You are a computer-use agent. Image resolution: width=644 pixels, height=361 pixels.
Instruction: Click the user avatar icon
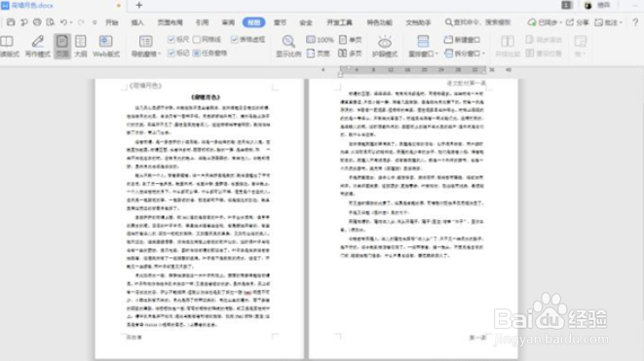pyautogui.click(x=587, y=5)
